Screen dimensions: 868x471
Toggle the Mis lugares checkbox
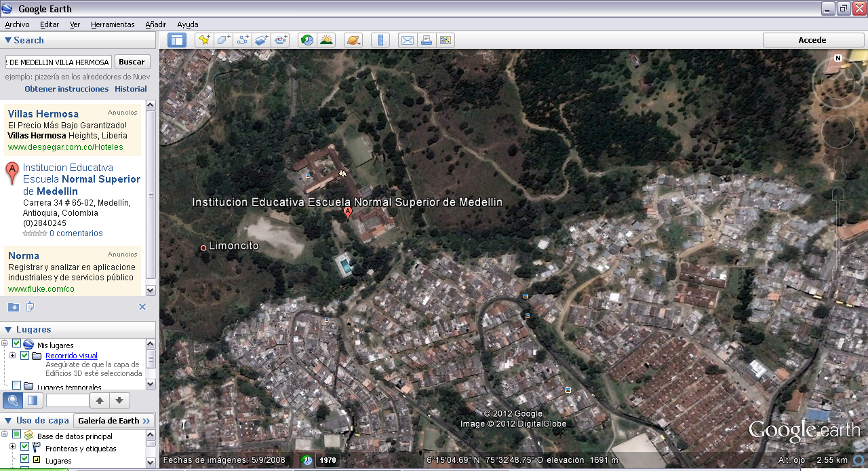16,344
